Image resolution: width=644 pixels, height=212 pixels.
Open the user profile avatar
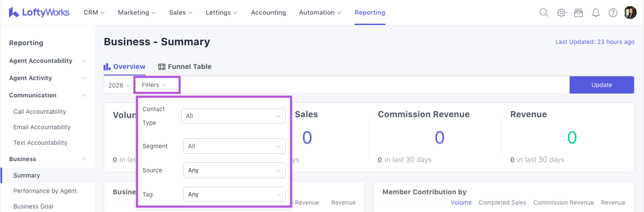pyautogui.click(x=630, y=12)
